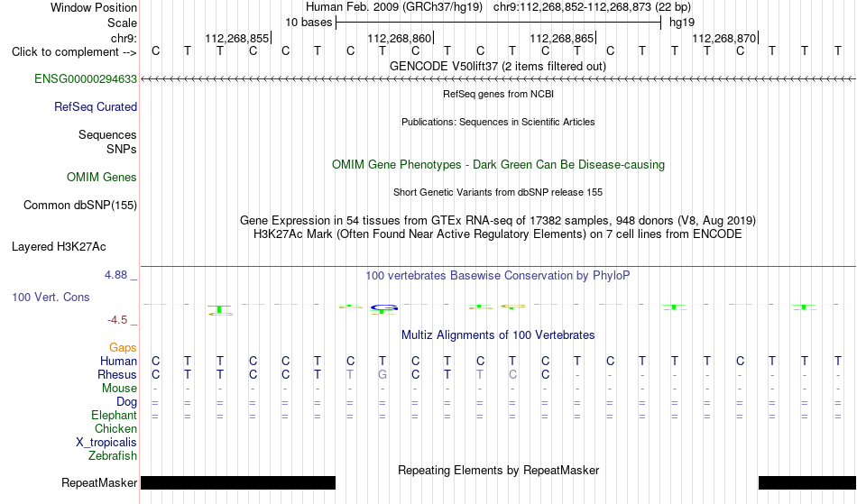Click 'RefSeq genes from NCBI' title
Image resolution: width=857 pixels, height=504 pixels.
click(x=499, y=94)
